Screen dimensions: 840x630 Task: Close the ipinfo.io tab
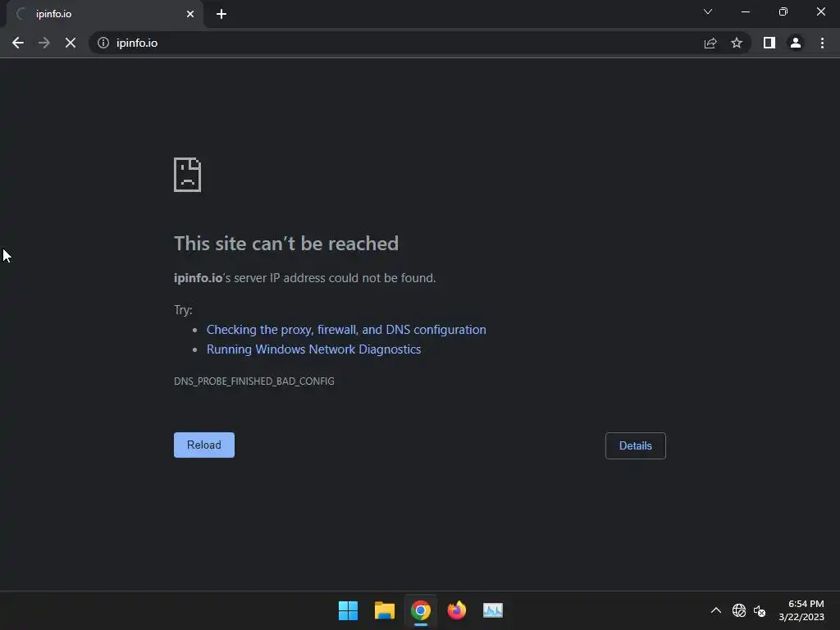[x=190, y=14]
